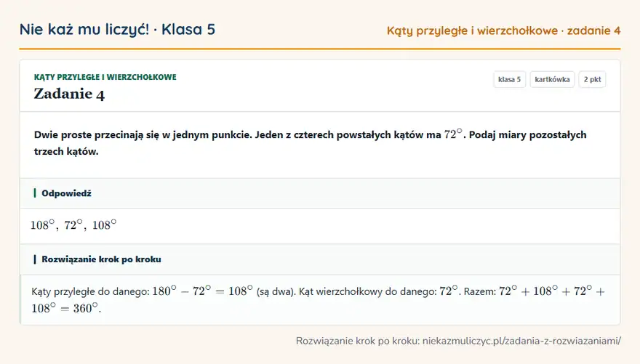Click the answer '108°, 72°, 108°'
640x364 pixels.
[73, 225]
